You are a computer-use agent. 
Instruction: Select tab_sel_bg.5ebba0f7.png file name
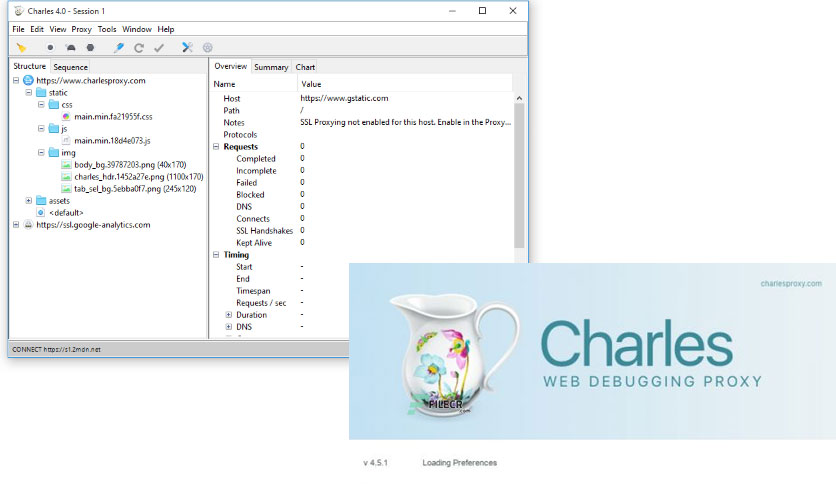coord(135,189)
